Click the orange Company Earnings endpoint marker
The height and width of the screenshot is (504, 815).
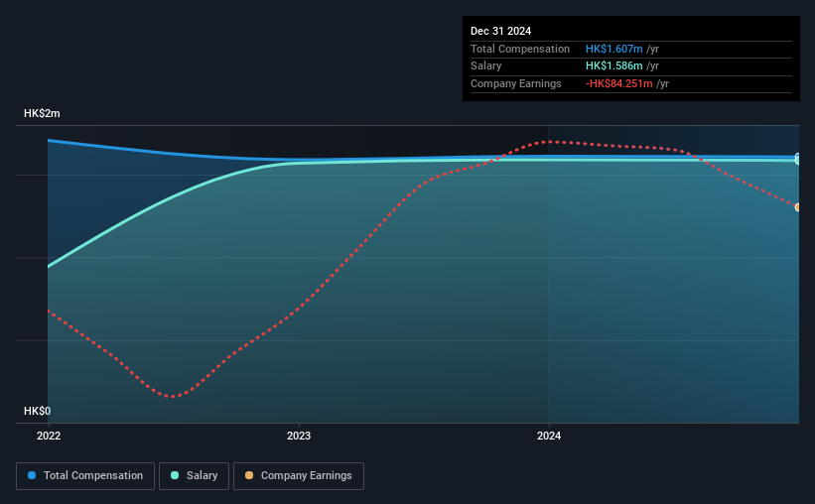[797, 207]
